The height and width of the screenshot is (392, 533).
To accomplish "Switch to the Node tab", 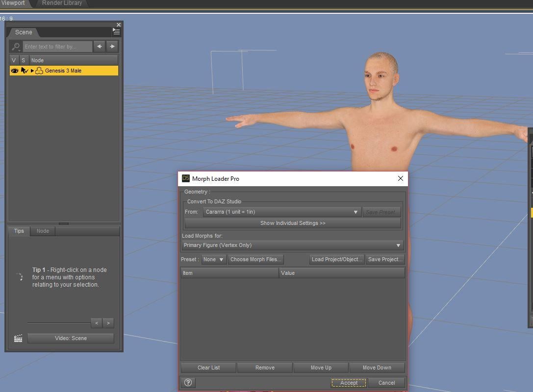I will 43,231.
